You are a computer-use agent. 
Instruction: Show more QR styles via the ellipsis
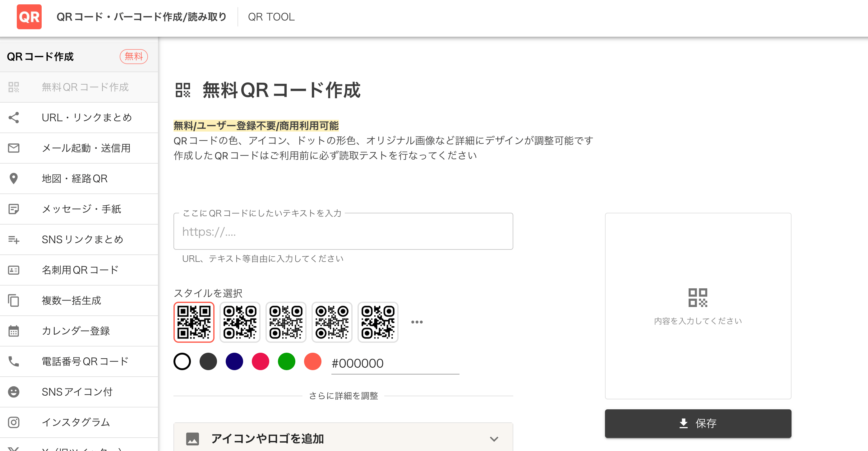pos(417,322)
